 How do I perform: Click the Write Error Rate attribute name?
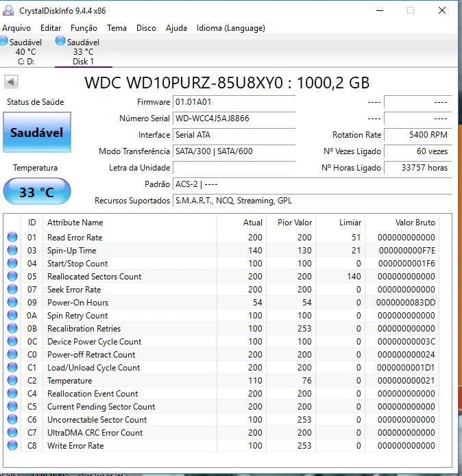click(75, 446)
